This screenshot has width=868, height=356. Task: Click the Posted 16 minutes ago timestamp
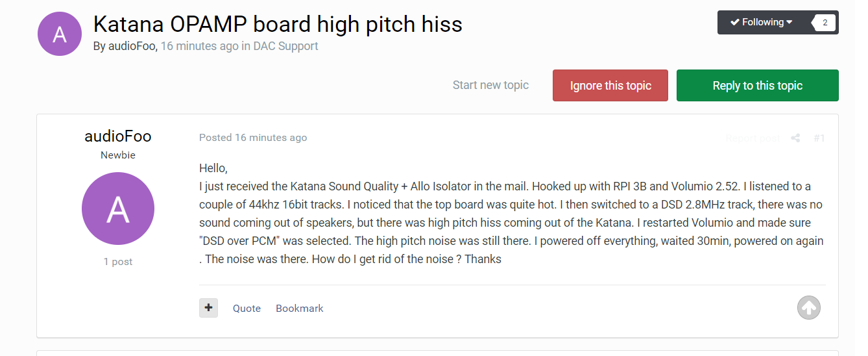click(x=253, y=138)
